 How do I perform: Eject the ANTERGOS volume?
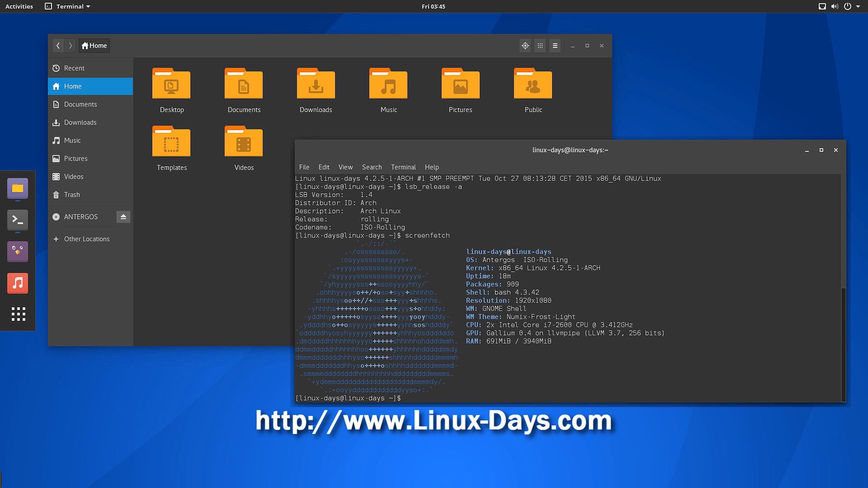coord(123,217)
